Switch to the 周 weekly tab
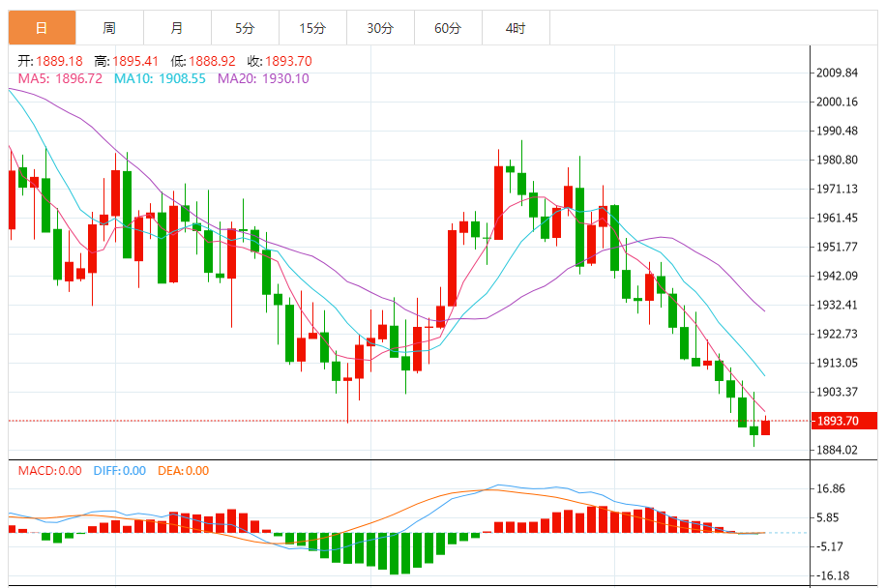The width and height of the screenshot is (886, 588). 109,28
